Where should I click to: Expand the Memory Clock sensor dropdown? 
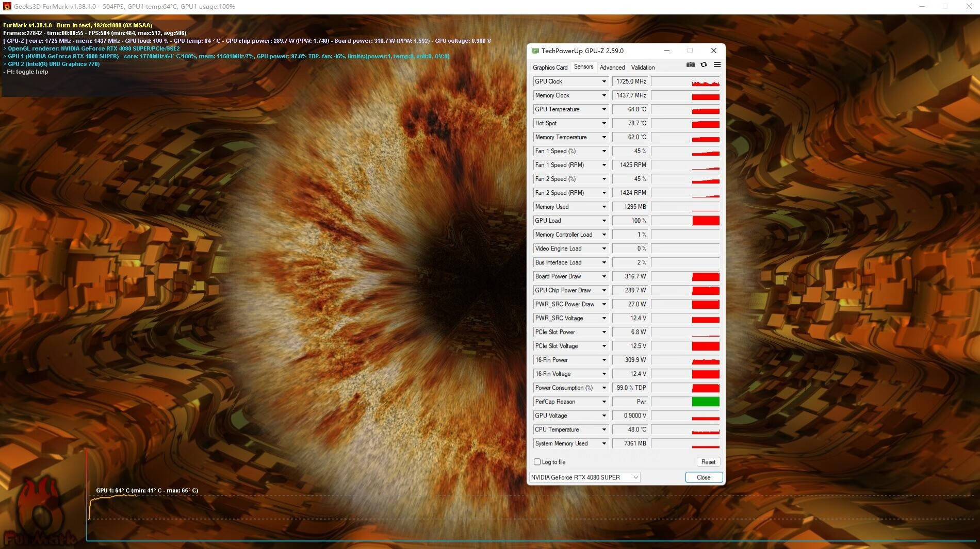604,95
